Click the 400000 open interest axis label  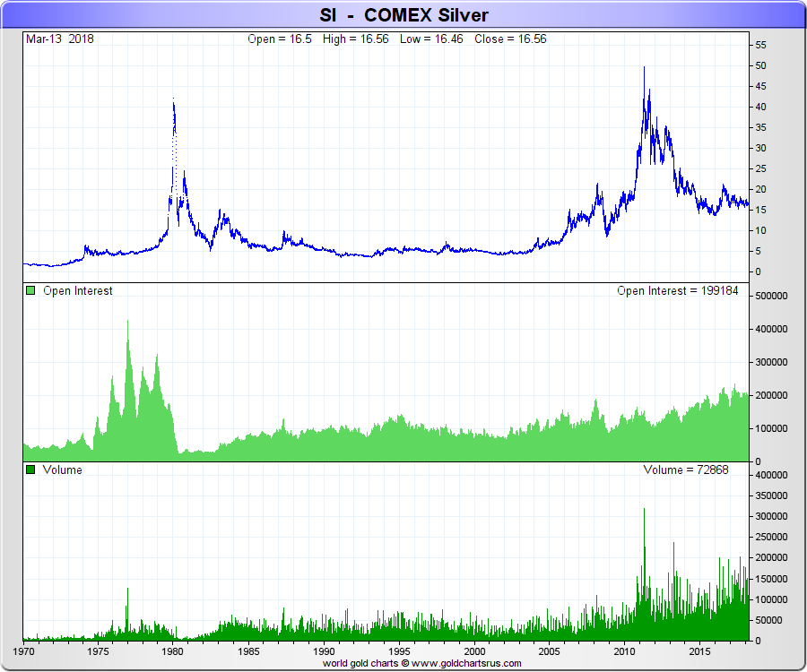771,329
